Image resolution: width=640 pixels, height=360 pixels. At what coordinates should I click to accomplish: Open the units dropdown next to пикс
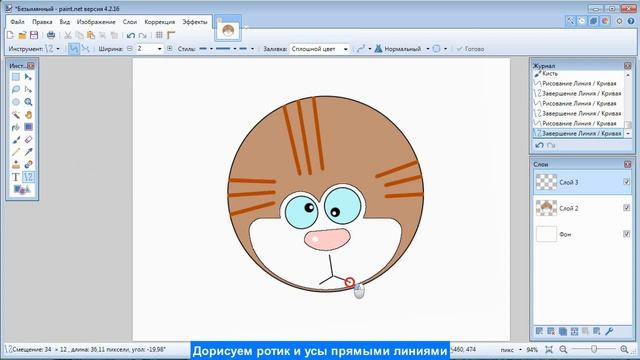click(520, 350)
